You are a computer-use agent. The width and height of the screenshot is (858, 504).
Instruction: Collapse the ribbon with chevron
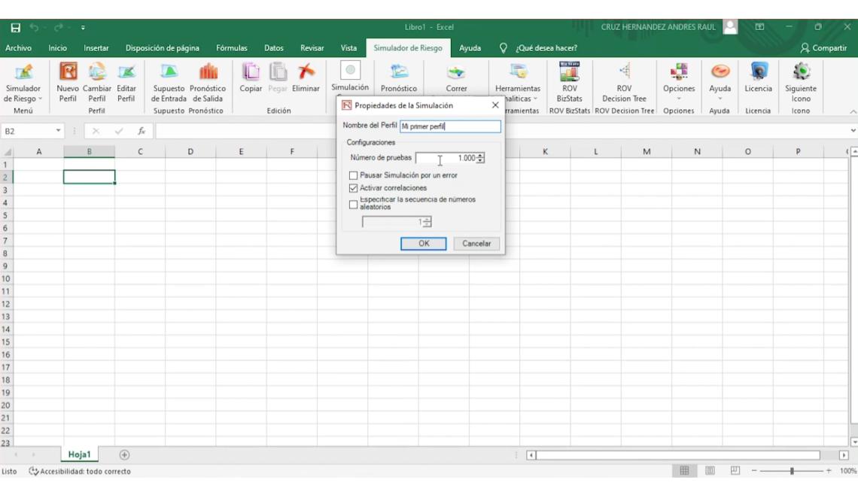click(853, 111)
